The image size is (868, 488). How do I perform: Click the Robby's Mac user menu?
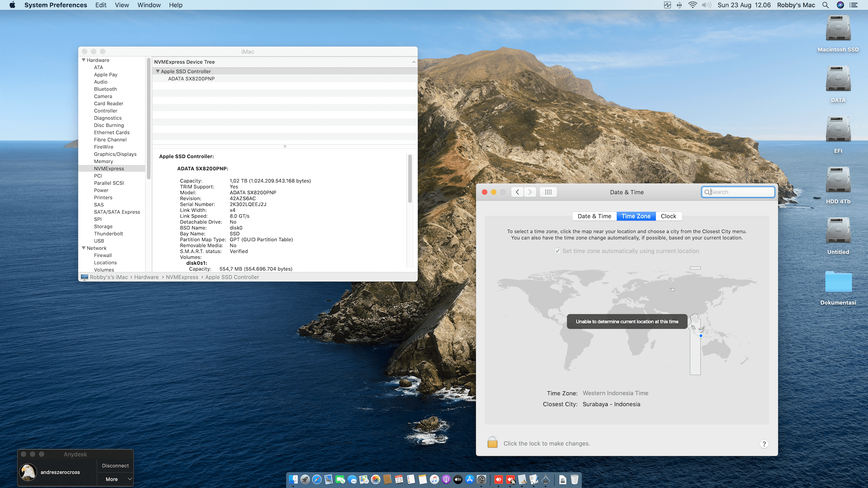point(796,5)
